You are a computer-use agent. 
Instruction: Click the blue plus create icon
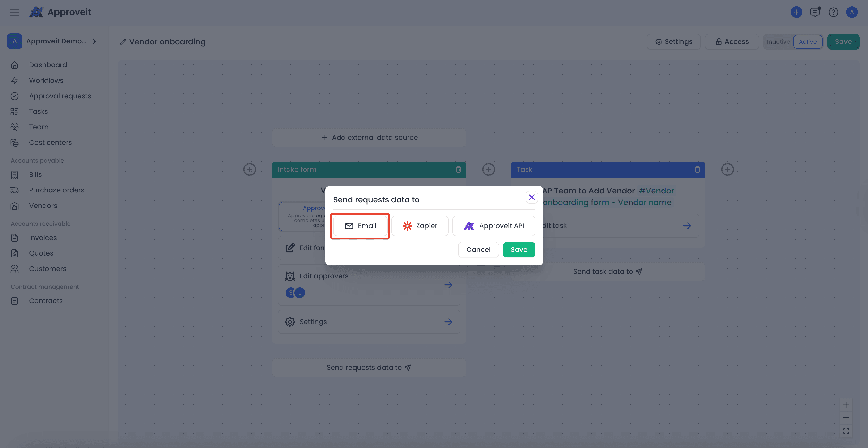pos(796,12)
